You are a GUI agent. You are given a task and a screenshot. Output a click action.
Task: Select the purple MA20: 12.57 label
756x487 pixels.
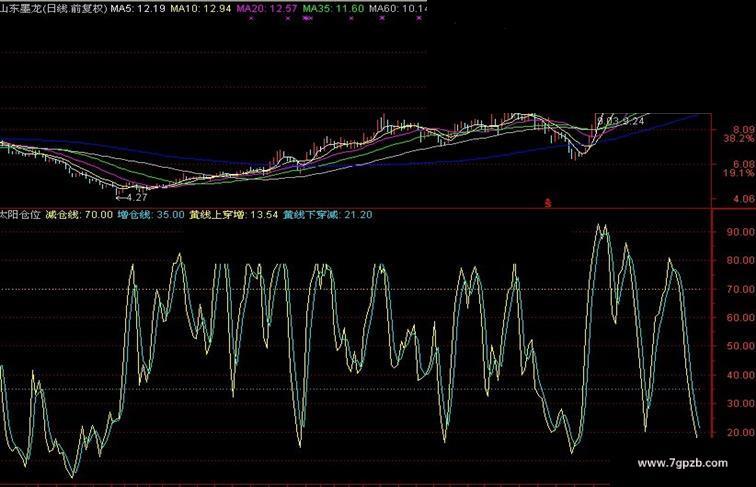click(267, 8)
